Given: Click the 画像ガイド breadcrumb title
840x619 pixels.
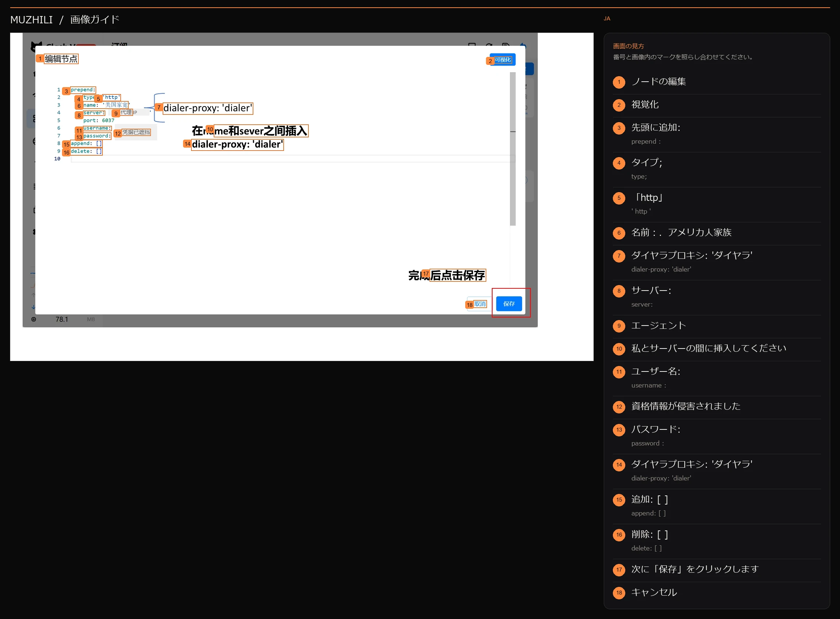Looking at the screenshot, I should click(x=95, y=19).
